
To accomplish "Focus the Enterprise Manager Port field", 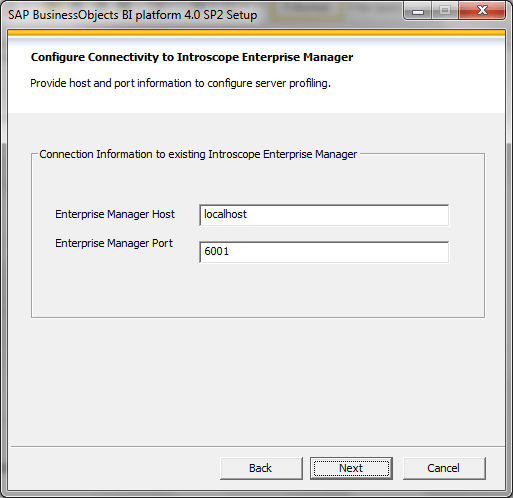I will 324,252.
